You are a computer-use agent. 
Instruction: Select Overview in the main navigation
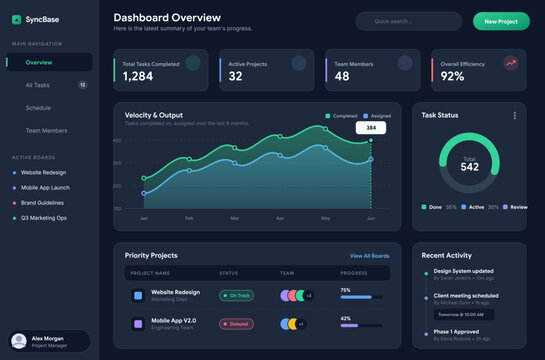[x=49, y=62]
